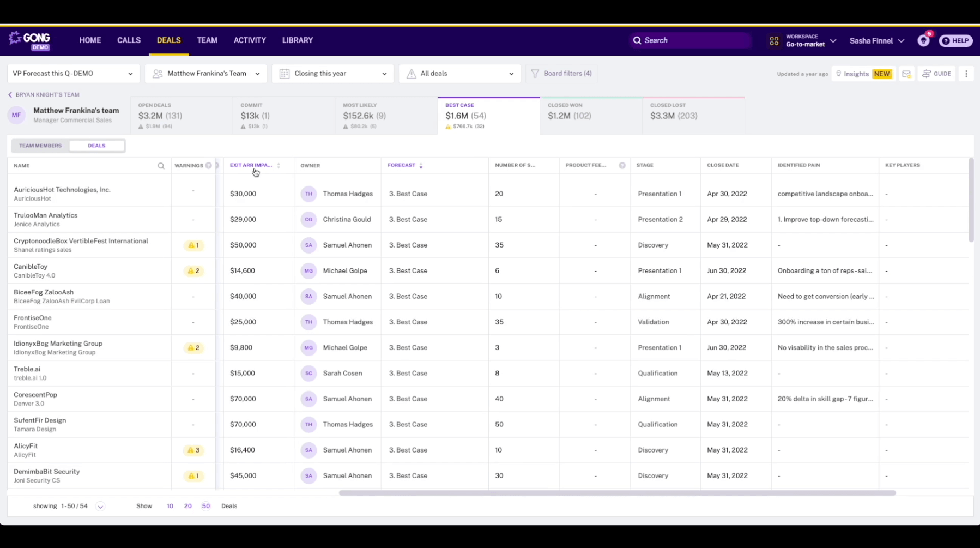This screenshot has height=548, width=980.
Task: Click the Gong logo
Action: pyautogui.click(x=30, y=40)
